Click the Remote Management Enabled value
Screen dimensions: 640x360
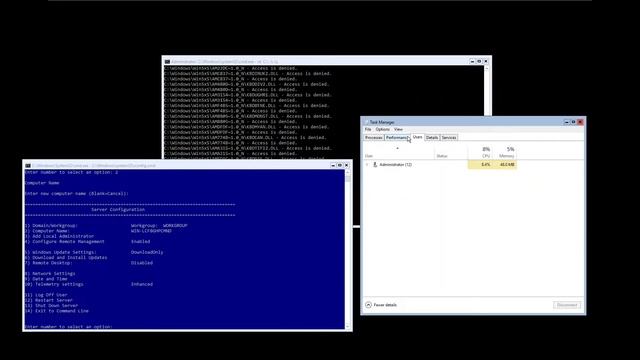pyautogui.click(x=140, y=241)
